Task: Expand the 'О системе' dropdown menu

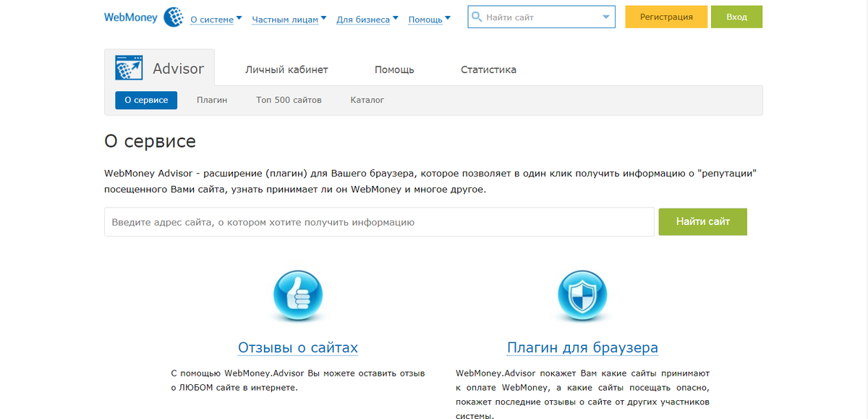Action: (x=216, y=20)
